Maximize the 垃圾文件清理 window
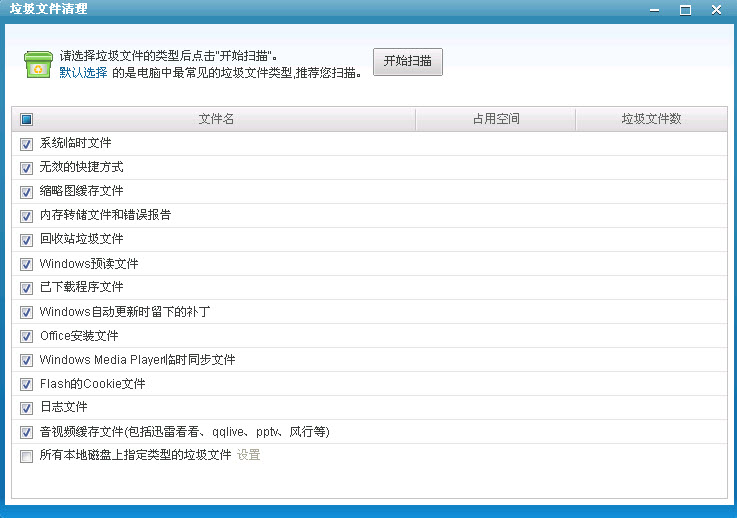Image resolution: width=737 pixels, height=518 pixels. click(x=685, y=10)
